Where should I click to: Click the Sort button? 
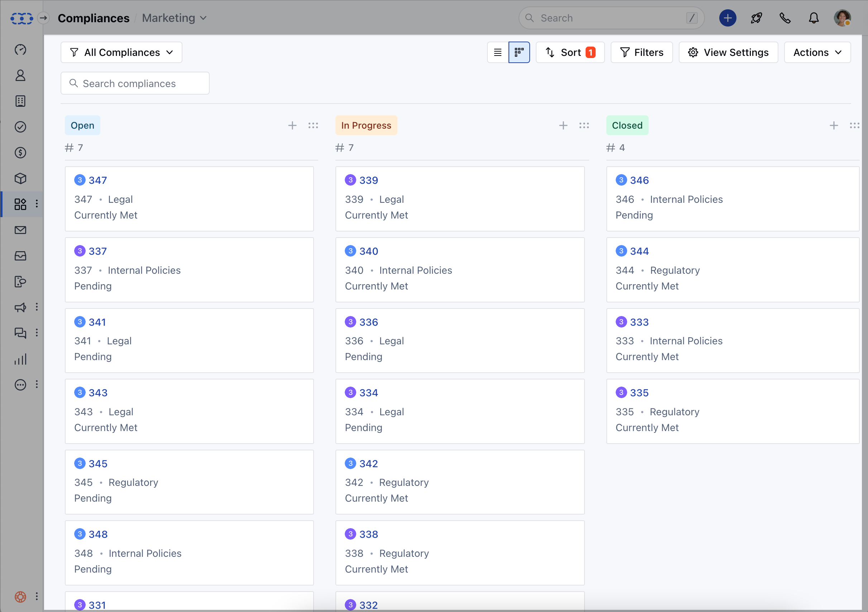(x=570, y=53)
